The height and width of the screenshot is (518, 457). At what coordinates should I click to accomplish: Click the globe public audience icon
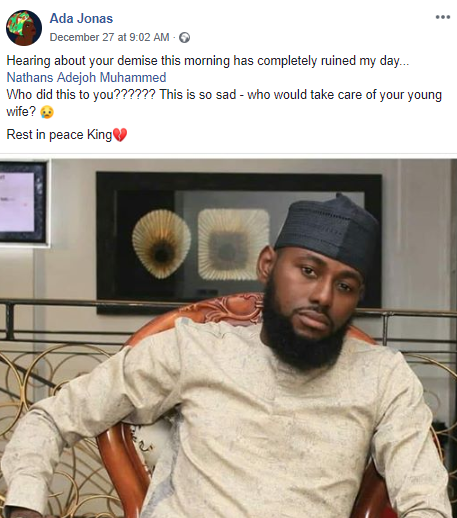tap(184, 38)
